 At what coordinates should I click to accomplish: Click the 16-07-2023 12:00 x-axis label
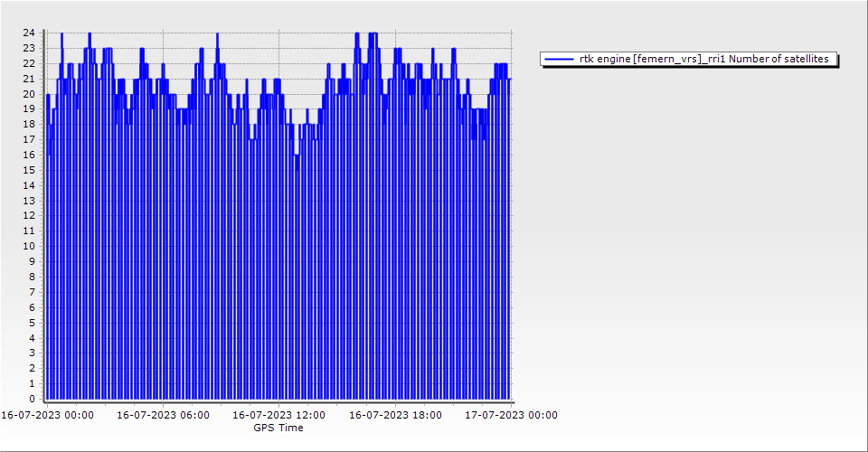coord(279,415)
